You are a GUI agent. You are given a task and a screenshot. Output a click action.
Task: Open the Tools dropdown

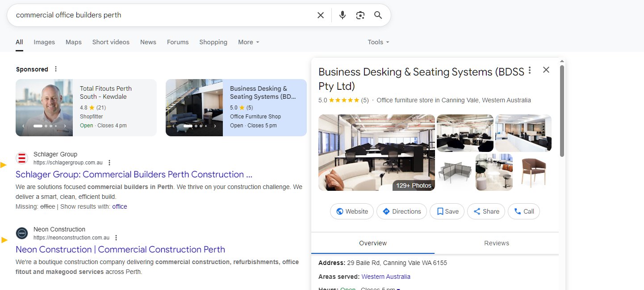pyautogui.click(x=378, y=42)
